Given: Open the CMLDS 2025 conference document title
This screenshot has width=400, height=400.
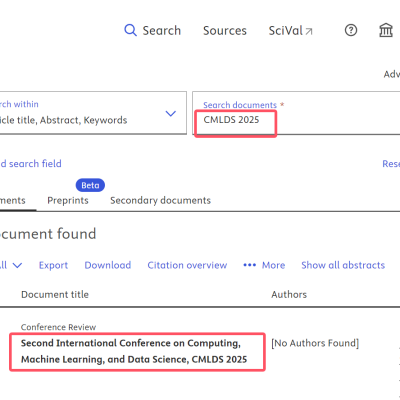Looking at the screenshot, I should tap(134, 351).
